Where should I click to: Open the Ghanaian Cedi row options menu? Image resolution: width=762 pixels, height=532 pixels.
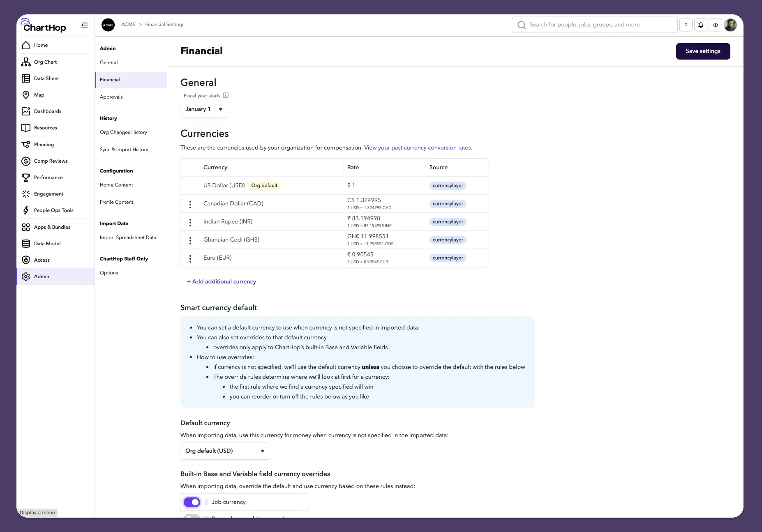point(190,240)
